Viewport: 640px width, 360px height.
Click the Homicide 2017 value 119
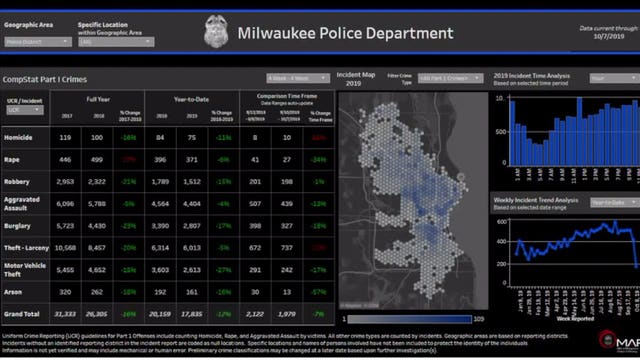(65, 138)
